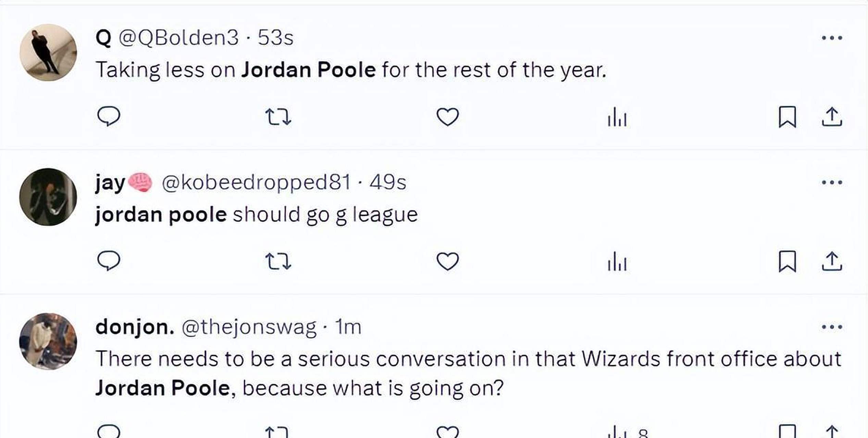
Task: Reply to QBolden3's tweet
Action: (x=109, y=117)
